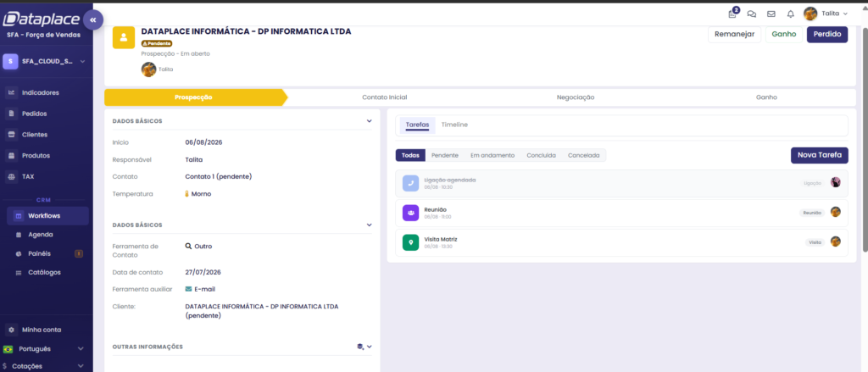Filter tasks by Pendente

click(x=445, y=156)
